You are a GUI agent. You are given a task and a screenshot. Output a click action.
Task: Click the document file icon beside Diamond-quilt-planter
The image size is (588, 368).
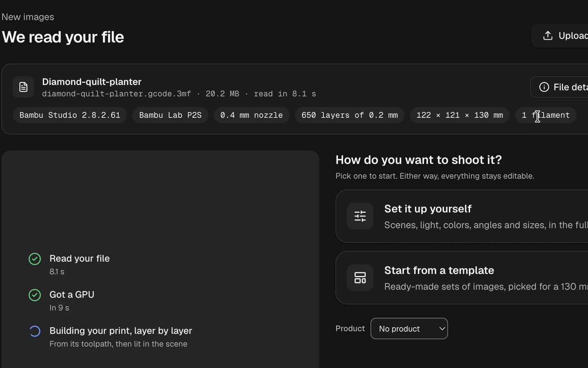[x=23, y=87]
